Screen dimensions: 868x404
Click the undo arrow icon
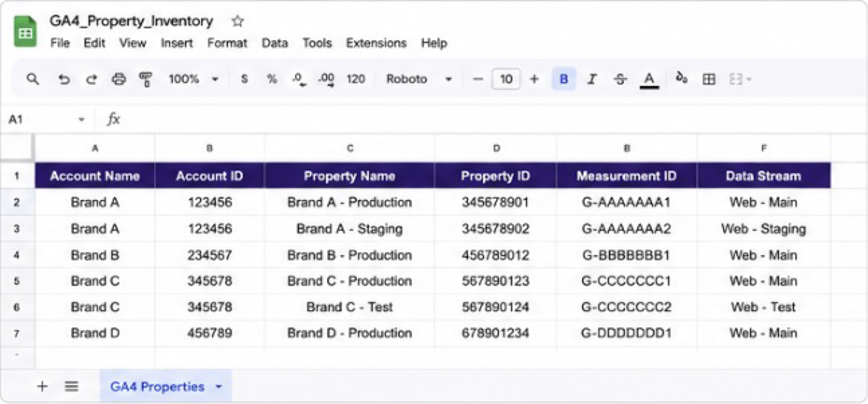pos(64,79)
